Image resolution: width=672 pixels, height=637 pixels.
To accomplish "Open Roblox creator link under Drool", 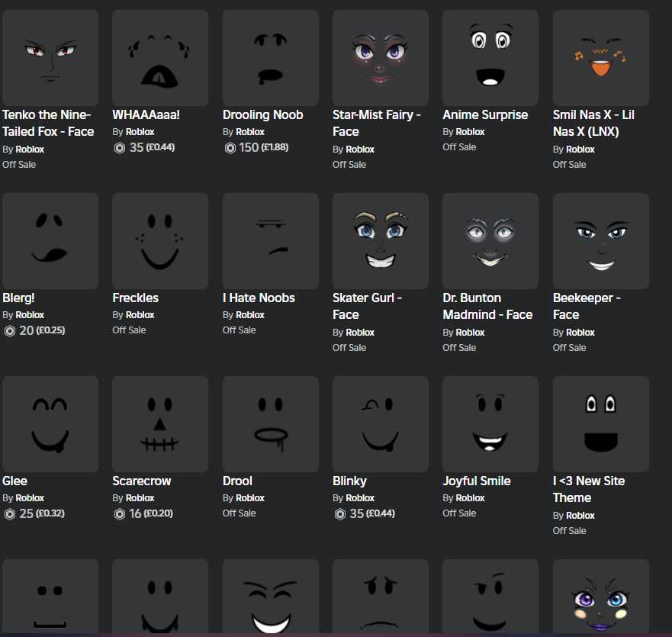I will click(250, 498).
